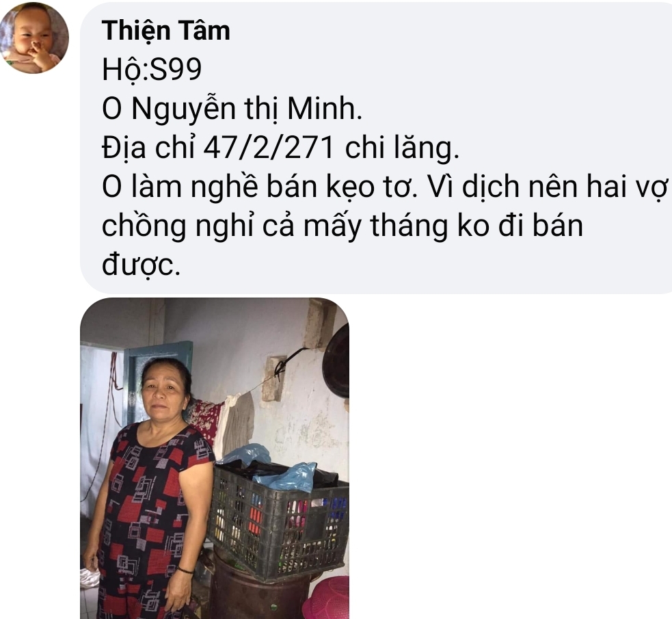Click the sentence starting 'Vì dịch nên hai vợ'
This screenshot has width=672, height=619.
[548, 187]
